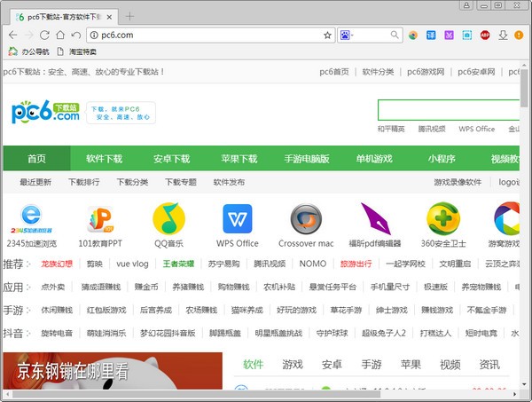Open QQ音乐 app icon
The width and height of the screenshot is (532, 402).
[x=168, y=218]
